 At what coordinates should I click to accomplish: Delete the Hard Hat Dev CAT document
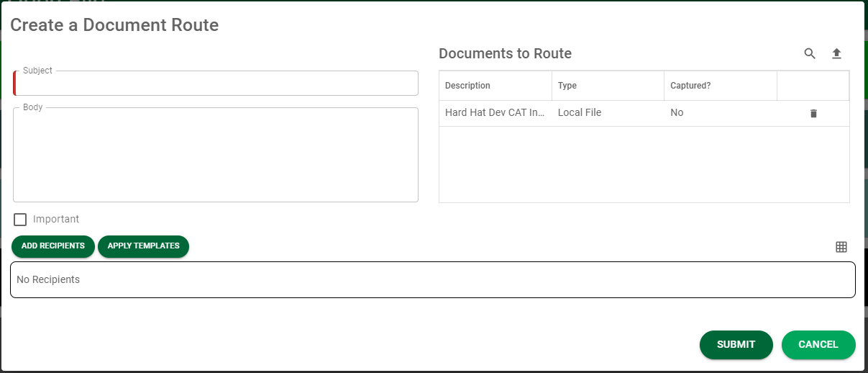(813, 113)
